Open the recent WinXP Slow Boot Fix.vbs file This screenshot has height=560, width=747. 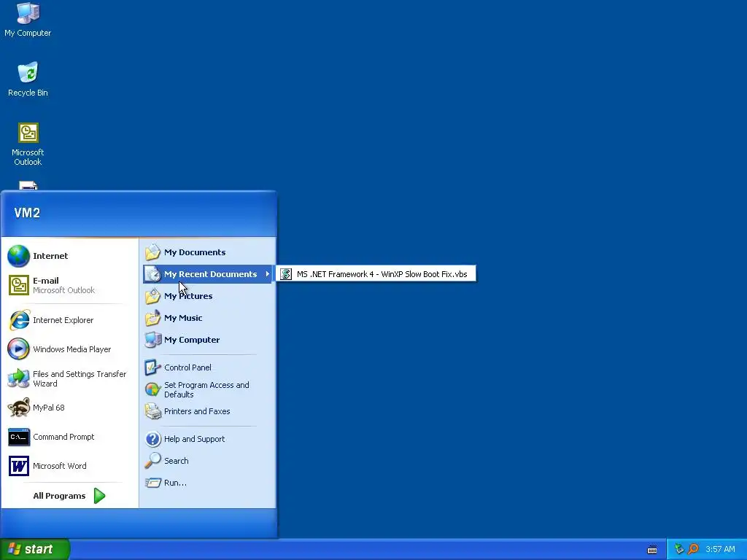click(376, 274)
